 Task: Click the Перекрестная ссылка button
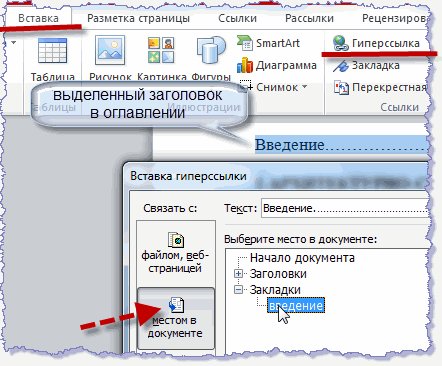click(380, 87)
